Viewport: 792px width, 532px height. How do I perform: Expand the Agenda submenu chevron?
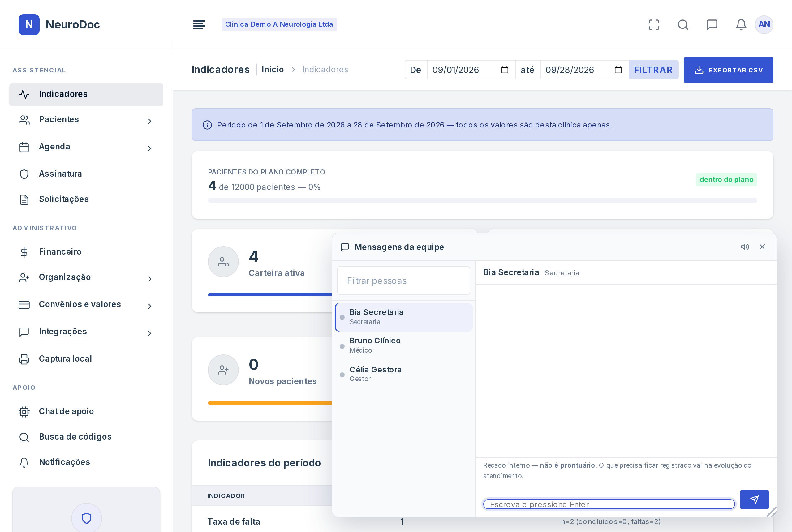coord(150,148)
